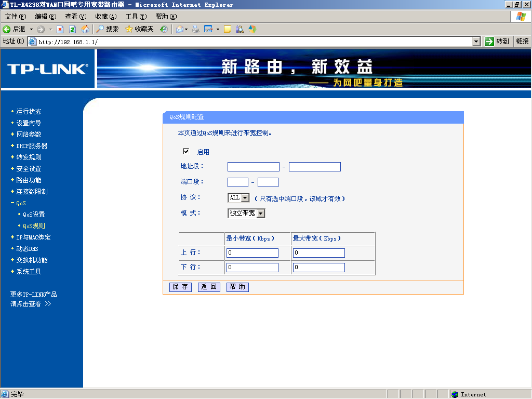
Task: Click the Messenger icon in toolbar
Action: [x=252, y=29]
